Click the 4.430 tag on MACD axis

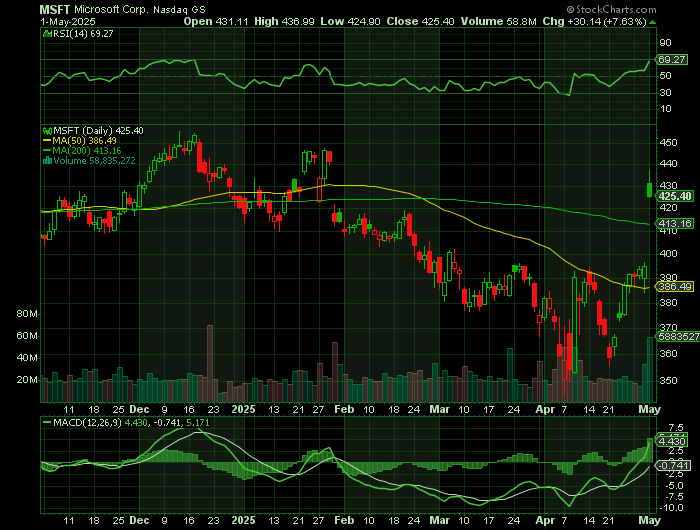[672, 442]
